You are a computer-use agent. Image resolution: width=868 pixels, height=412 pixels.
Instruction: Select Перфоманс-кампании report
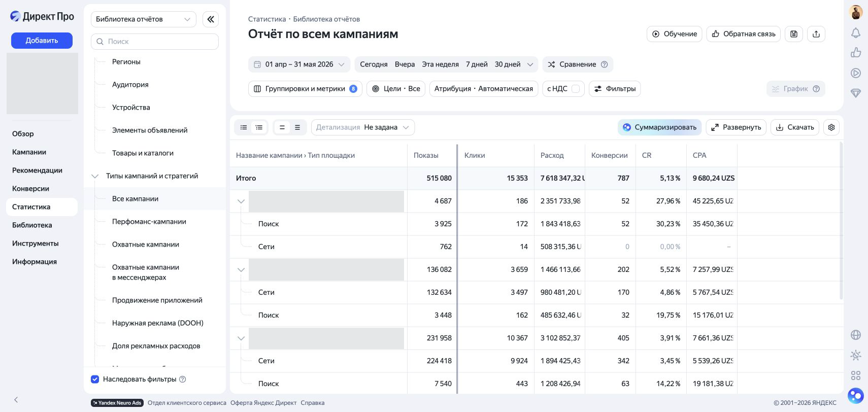[149, 222]
